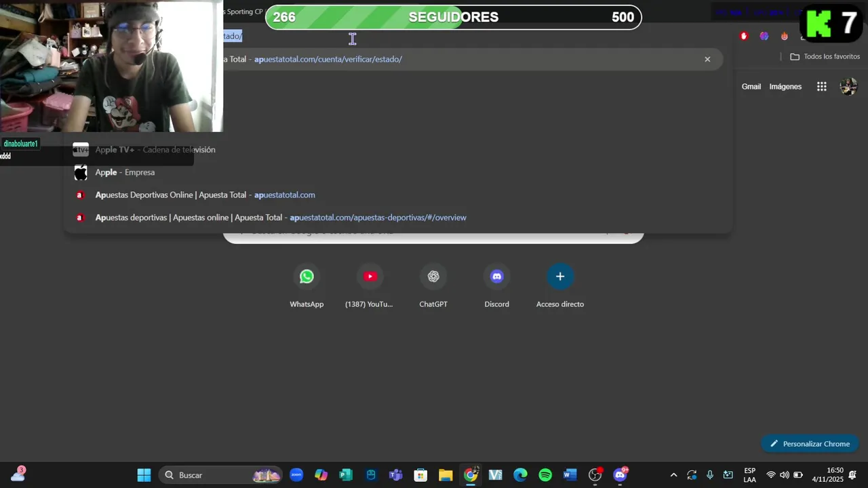Open the Discord app on the taskbar
Image resolution: width=868 pixels, height=488 pixels.
[x=620, y=475]
